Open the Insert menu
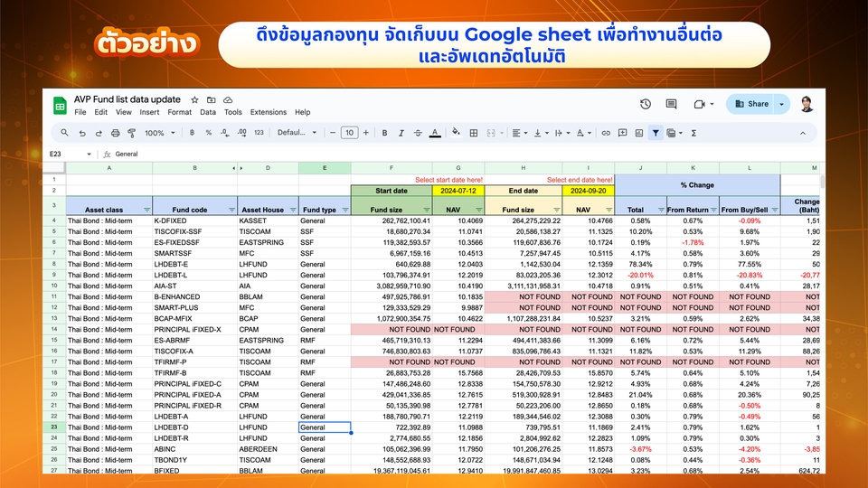Viewport: 868px width, 488px height. click(x=149, y=112)
